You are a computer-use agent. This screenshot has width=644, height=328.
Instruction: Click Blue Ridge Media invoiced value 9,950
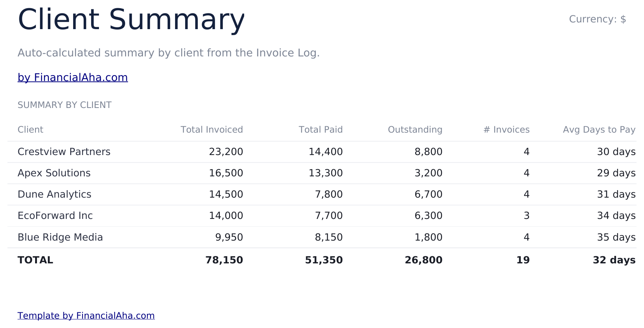click(229, 237)
